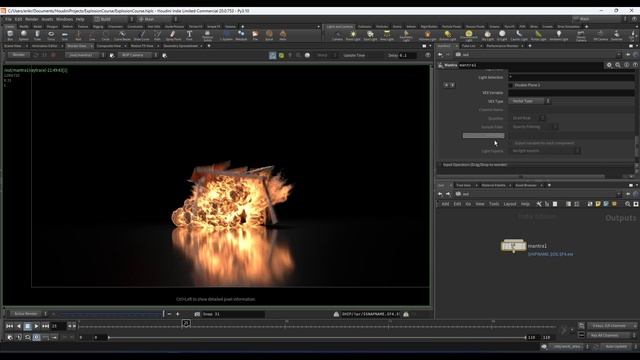Toggle Disable Plane 2 checkbox
640x360 pixels.
click(510, 85)
